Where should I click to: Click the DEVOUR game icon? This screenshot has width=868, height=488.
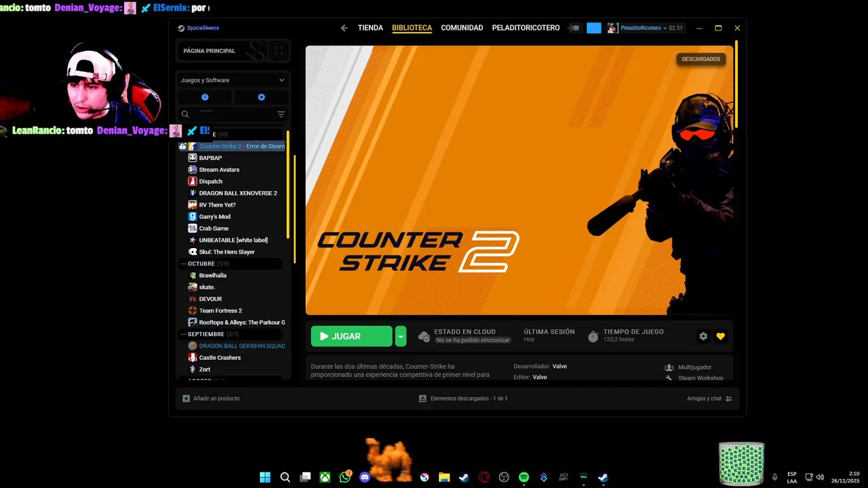(193, 299)
